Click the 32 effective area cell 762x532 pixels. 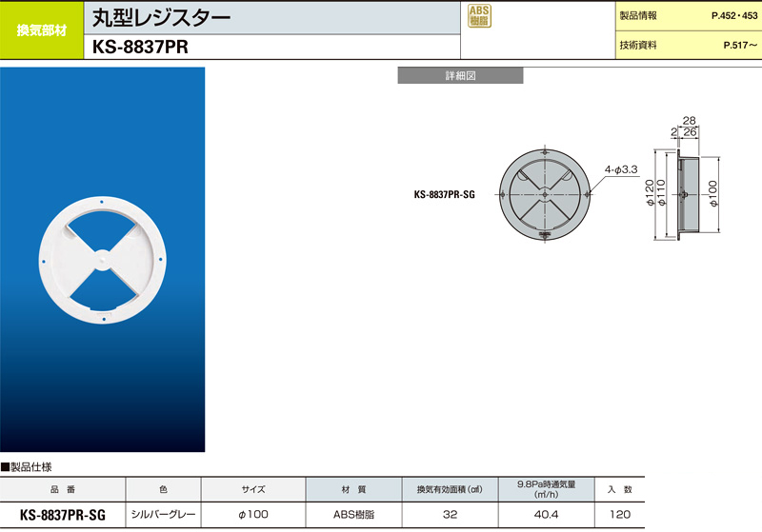pyautogui.click(x=450, y=514)
